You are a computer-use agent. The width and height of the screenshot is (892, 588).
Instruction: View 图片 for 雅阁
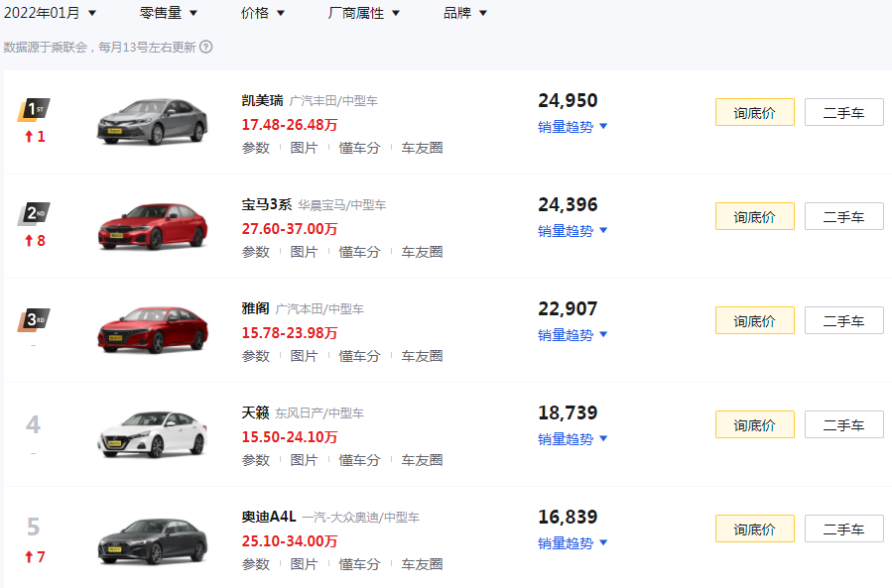(x=304, y=356)
